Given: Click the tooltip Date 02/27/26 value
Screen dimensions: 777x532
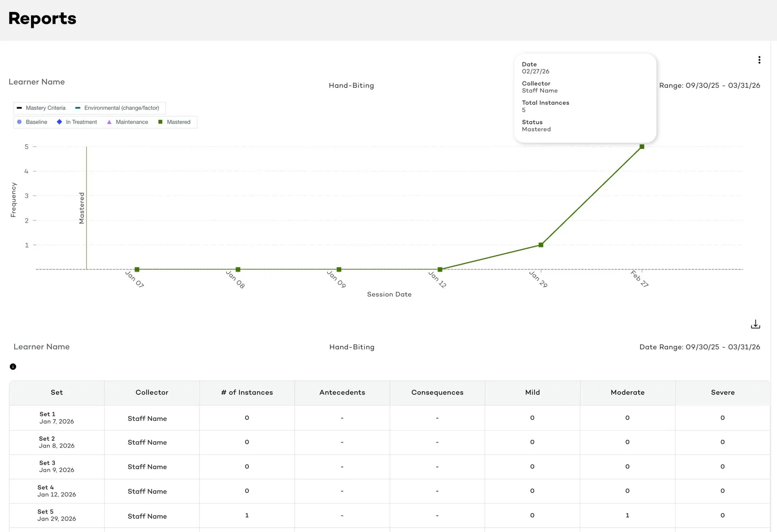Looking at the screenshot, I should coord(536,71).
